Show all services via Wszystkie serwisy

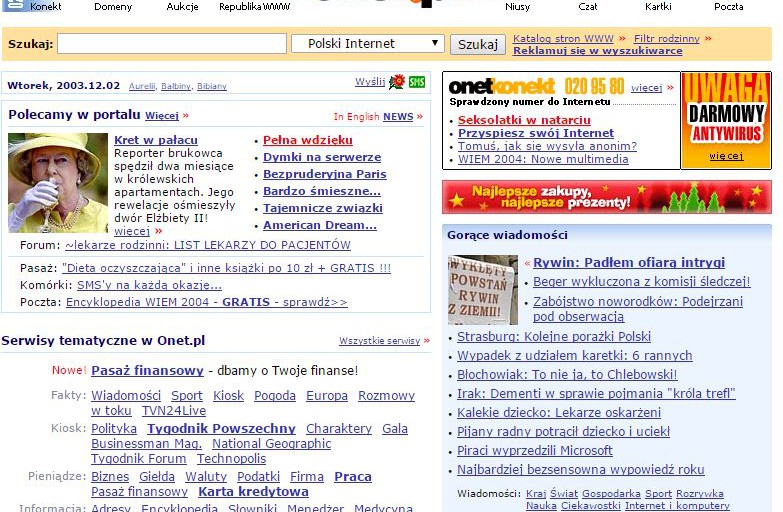(x=379, y=341)
